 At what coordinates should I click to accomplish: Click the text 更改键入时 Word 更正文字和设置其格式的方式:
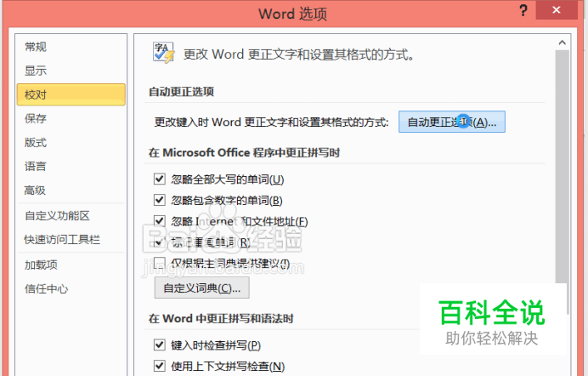[272, 122]
